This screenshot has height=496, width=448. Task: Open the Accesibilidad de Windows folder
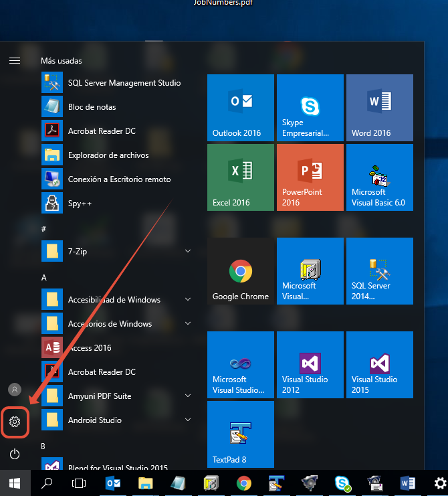[118, 300]
